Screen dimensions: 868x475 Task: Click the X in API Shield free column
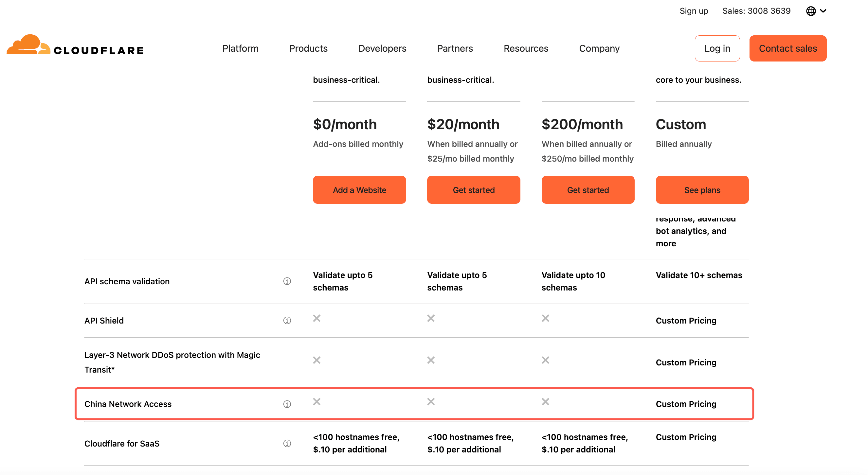(x=317, y=318)
